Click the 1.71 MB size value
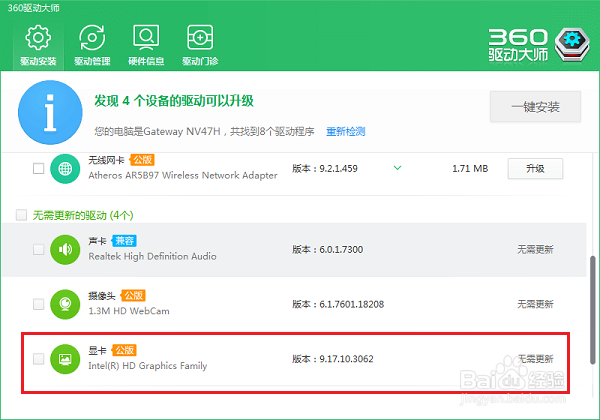 pyautogui.click(x=470, y=168)
